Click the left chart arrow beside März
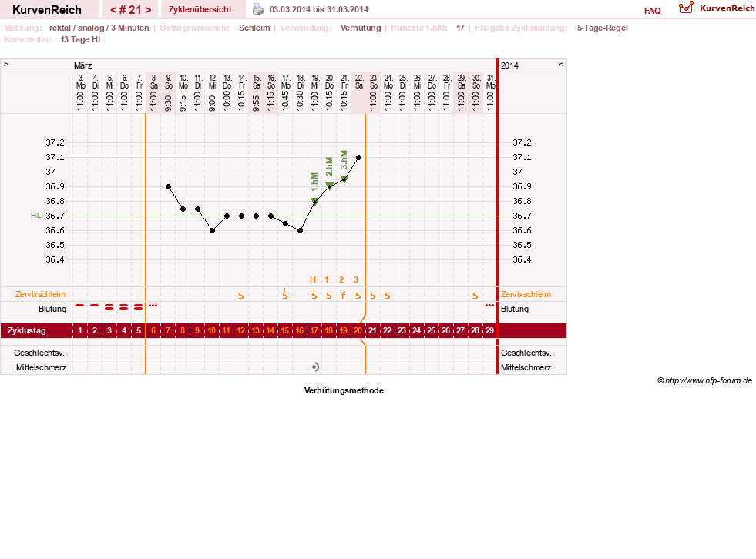The image size is (756, 559). tap(6, 65)
